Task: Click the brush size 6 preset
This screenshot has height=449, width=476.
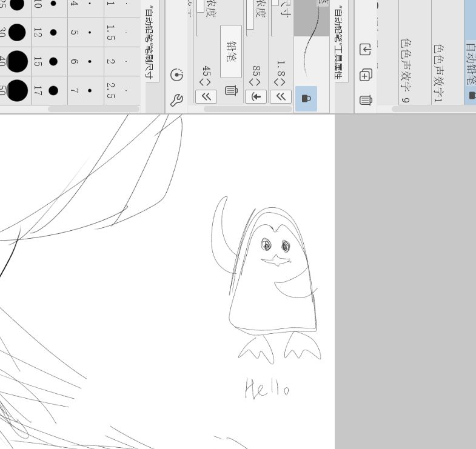Action: pyautogui.click(x=86, y=61)
